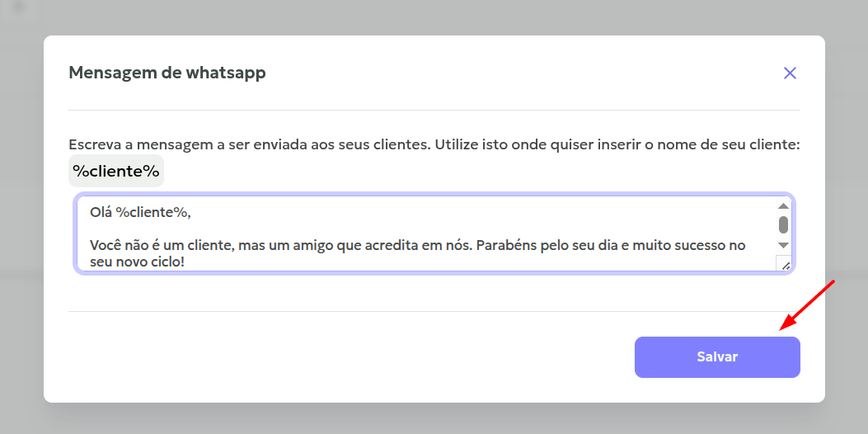Click the 'Mensagem de whatsapp' dialog title

click(x=167, y=73)
